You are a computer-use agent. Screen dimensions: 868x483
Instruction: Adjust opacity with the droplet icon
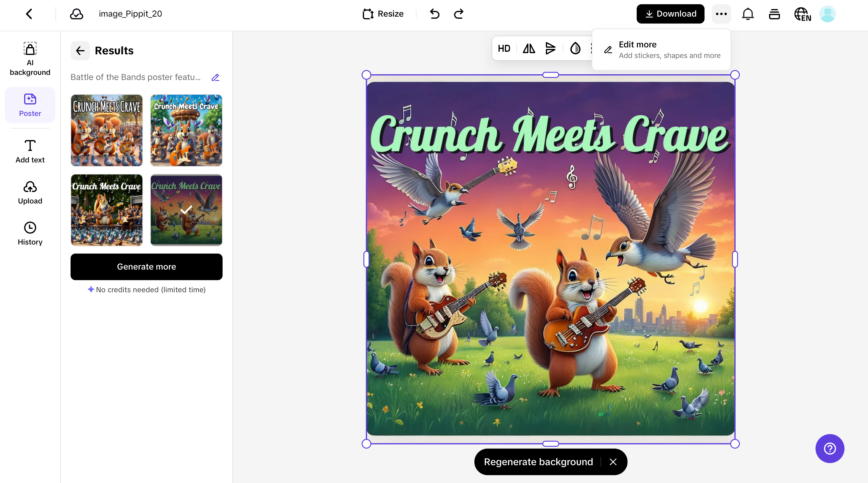(575, 49)
